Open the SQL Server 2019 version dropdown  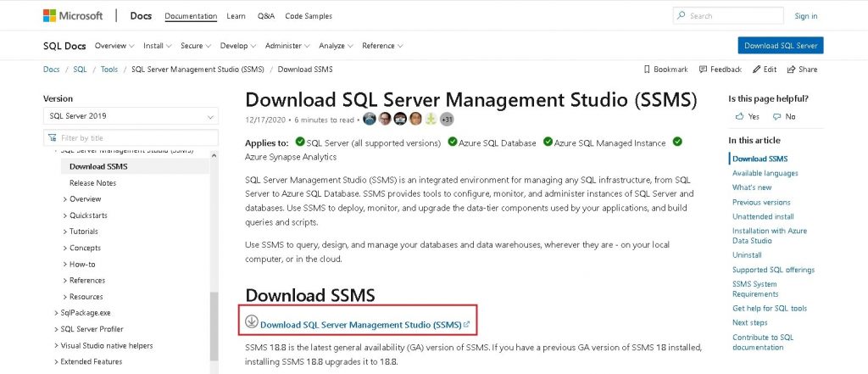pos(131,116)
